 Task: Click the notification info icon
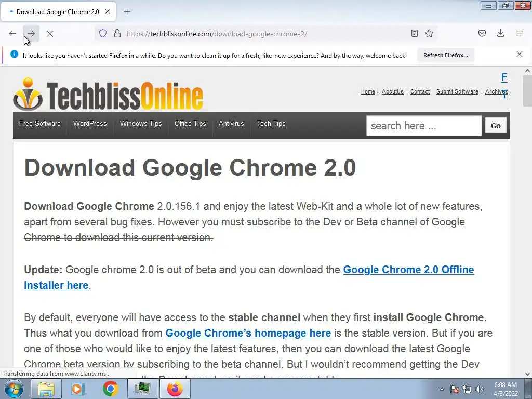[x=14, y=54]
